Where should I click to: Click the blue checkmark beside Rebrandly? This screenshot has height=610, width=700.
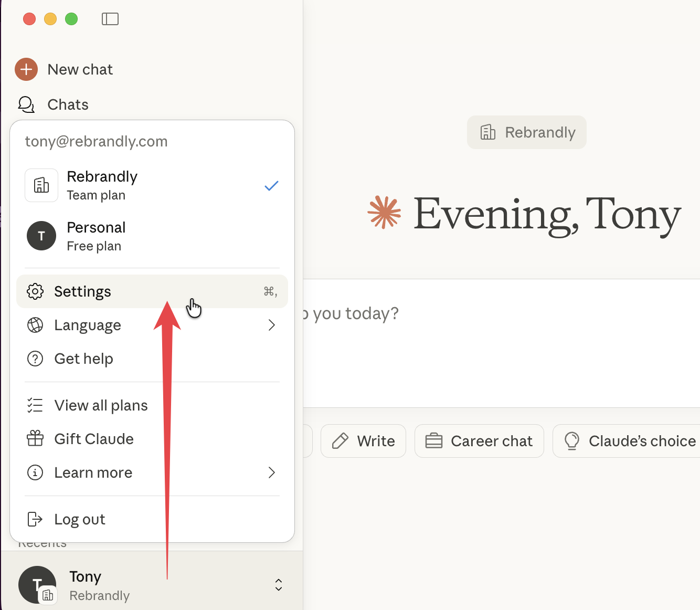click(x=271, y=186)
